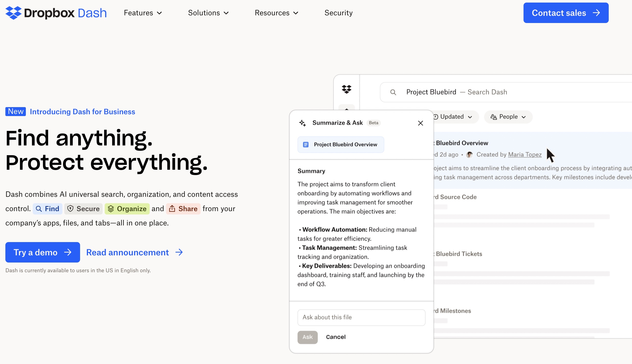Click Maria Topez's avatar

pos(469,155)
